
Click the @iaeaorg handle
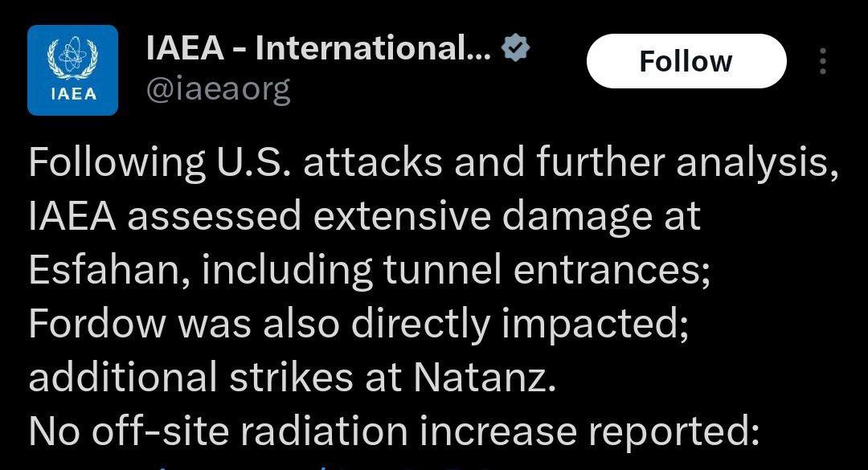pos(218,89)
